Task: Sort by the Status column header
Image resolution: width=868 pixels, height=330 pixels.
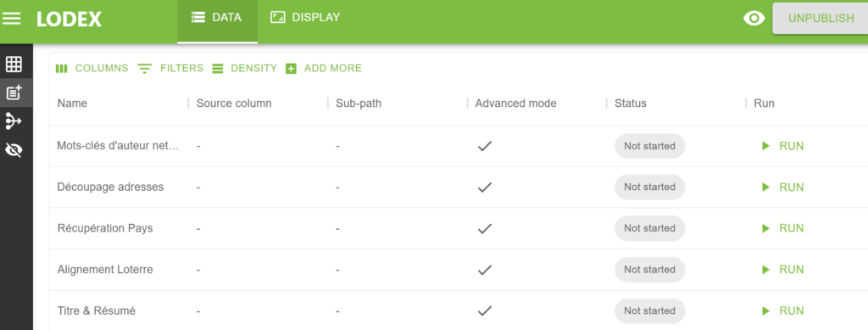Action: click(630, 103)
